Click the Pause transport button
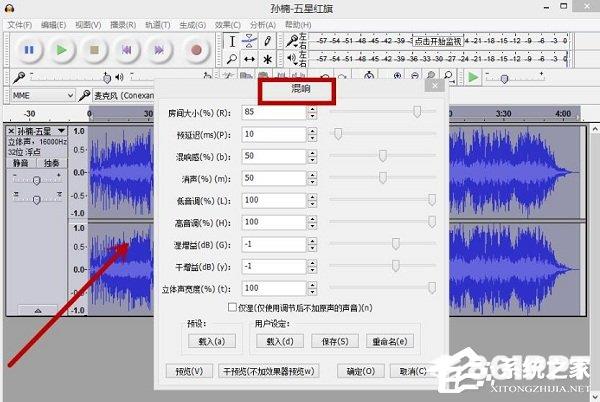The image size is (600, 402). (29, 50)
